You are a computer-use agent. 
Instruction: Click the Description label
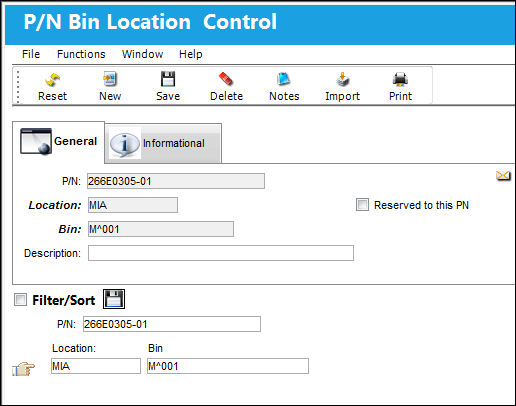[x=52, y=253]
